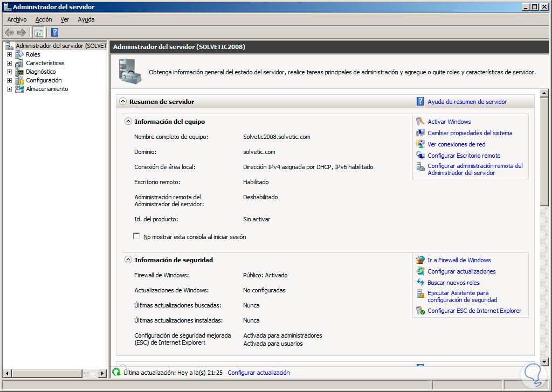552x392 pixels.
Task: Open Ayuda de resumen de servidor link
Action: (x=467, y=102)
